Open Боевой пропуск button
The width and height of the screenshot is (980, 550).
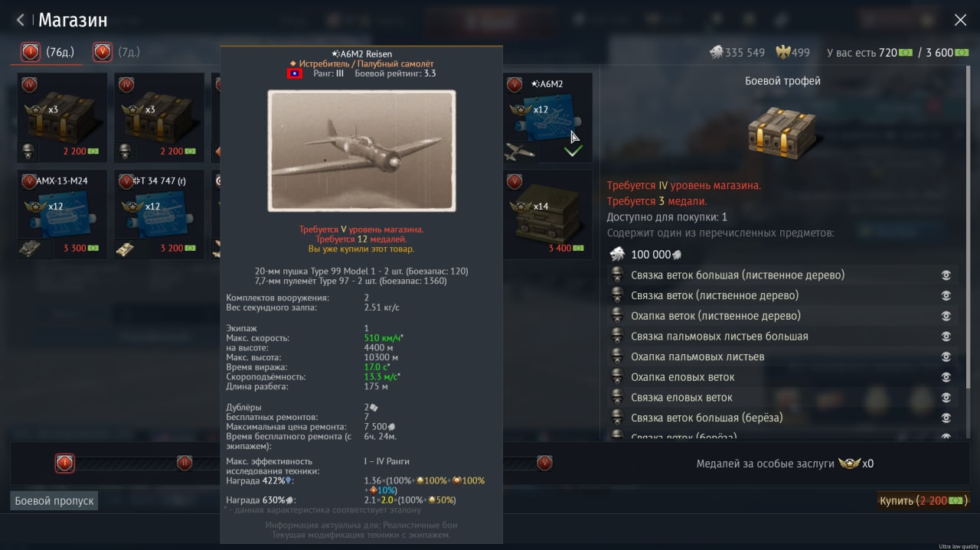tap(54, 501)
